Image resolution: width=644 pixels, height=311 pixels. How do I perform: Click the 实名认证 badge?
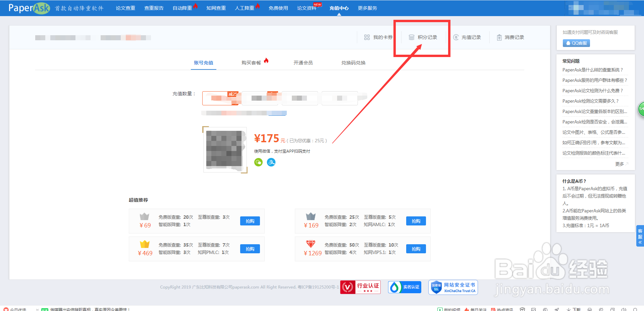[x=405, y=287]
